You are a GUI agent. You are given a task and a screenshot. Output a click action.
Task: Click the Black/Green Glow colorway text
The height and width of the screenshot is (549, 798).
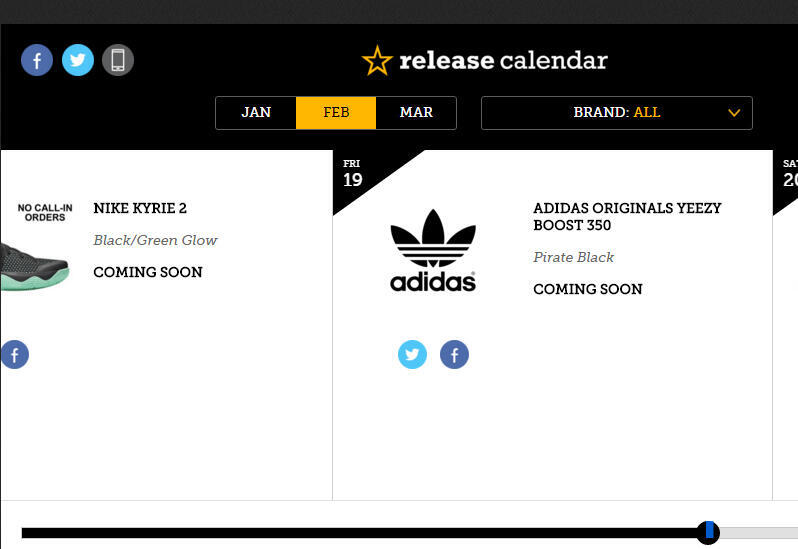click(x=155, y=240)
